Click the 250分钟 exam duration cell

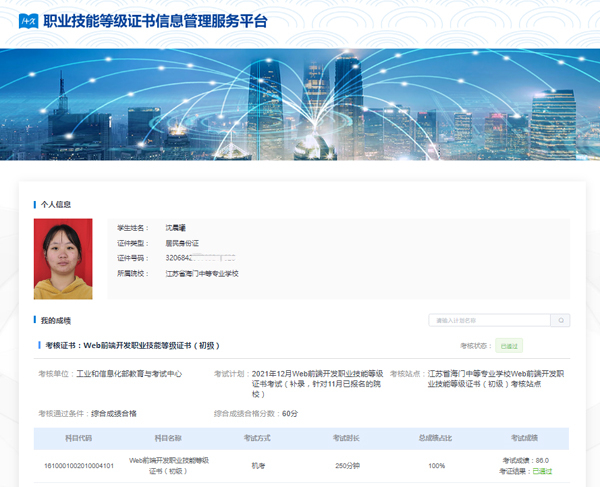pos(347,465)
